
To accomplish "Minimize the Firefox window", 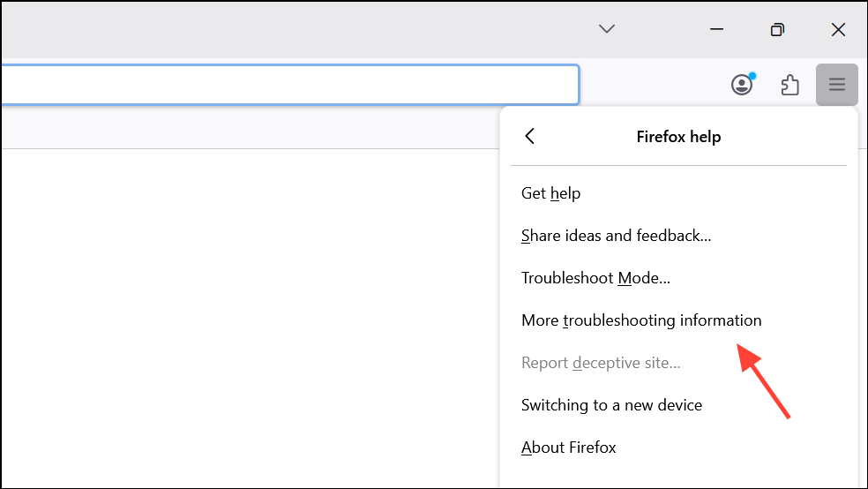I will pos(718,29).
